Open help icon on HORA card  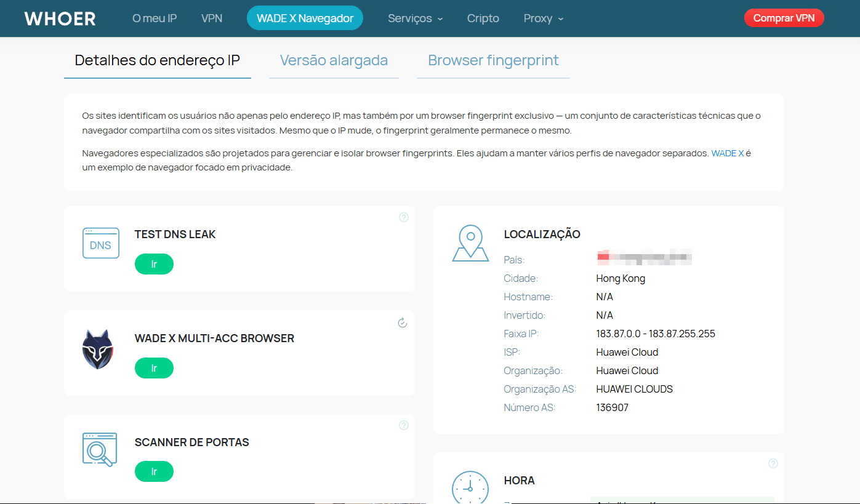coord(773,463)
